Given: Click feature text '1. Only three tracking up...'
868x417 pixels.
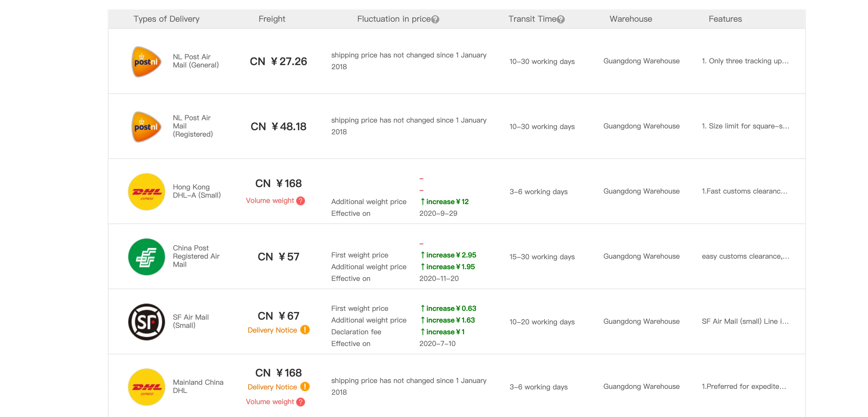Looking at the screenshot, I should 745,61.
